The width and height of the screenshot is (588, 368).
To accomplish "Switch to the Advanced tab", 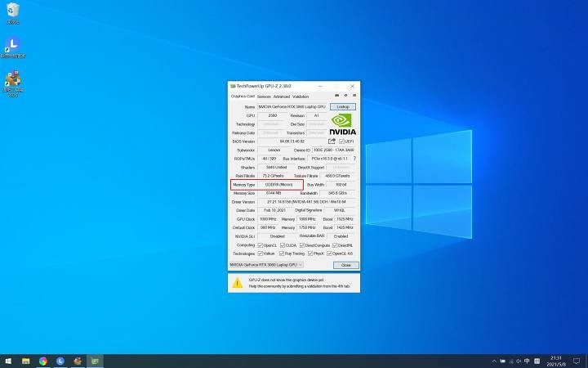I will click(282, 96).
